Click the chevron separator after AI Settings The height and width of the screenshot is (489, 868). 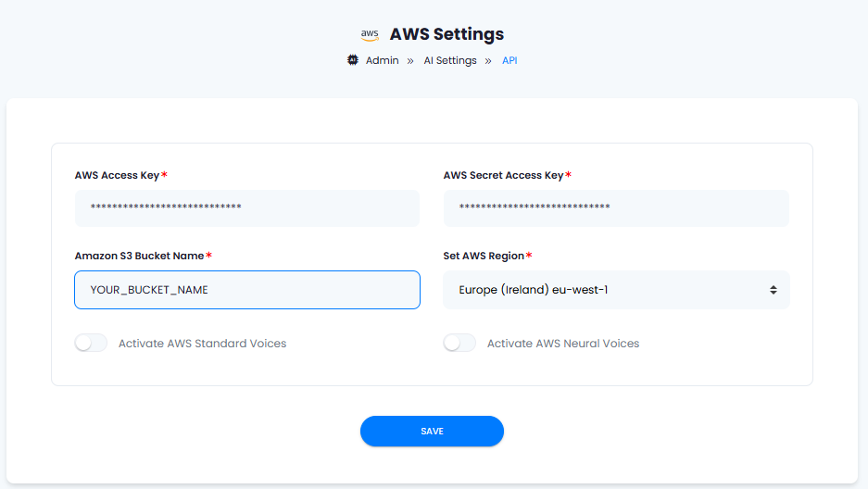[x=488, y=61]
